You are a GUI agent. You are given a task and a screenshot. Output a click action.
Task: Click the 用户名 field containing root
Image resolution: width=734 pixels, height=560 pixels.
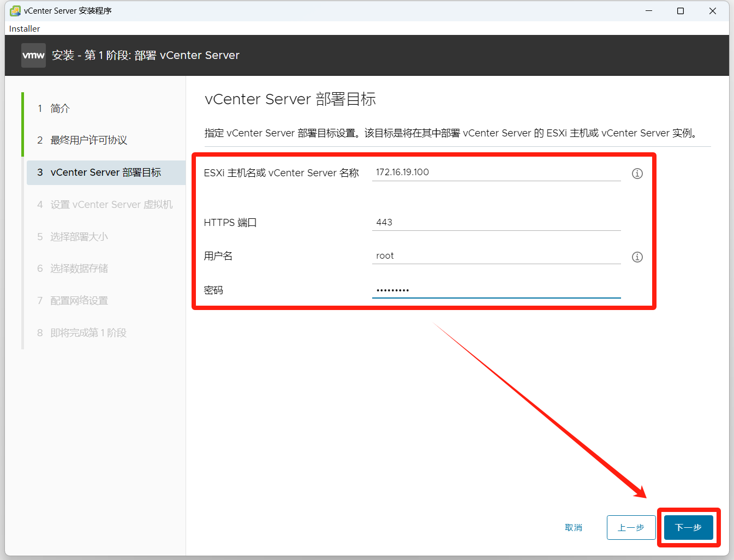(x=496, y=256)
